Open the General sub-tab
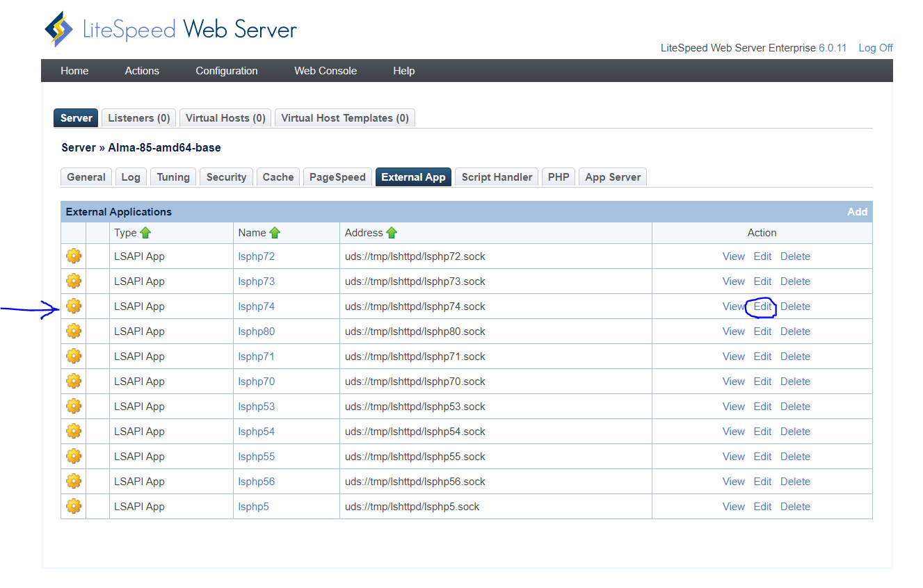 86,177
